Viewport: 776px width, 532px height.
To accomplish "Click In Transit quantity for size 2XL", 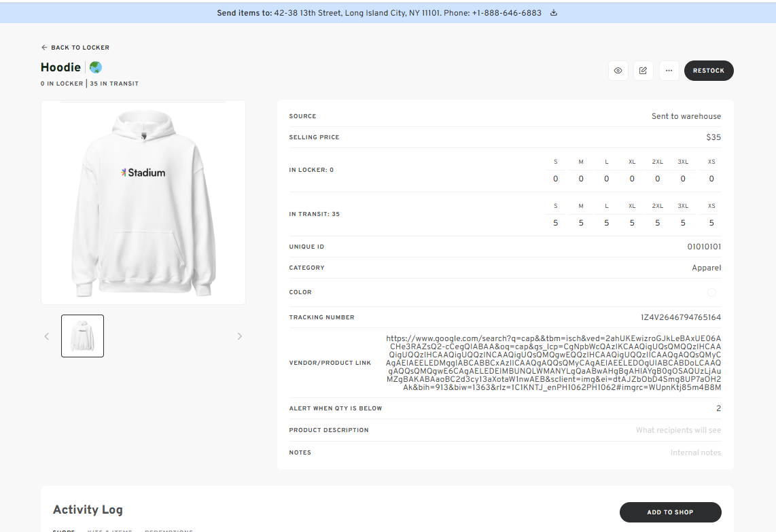I will pos(657,223).
